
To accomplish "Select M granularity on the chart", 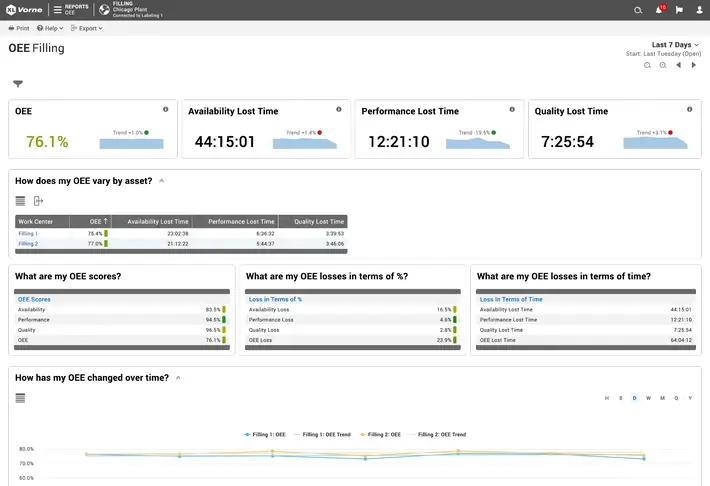I will 662,398.
